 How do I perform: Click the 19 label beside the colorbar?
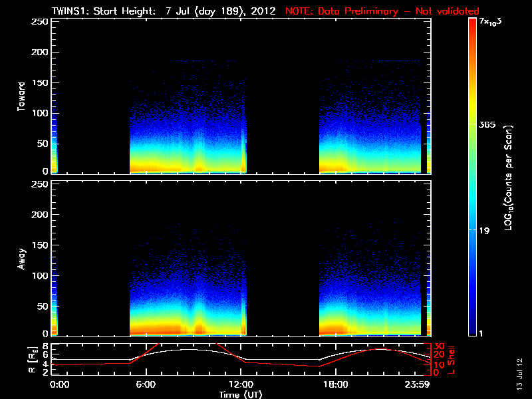point(485,231)
